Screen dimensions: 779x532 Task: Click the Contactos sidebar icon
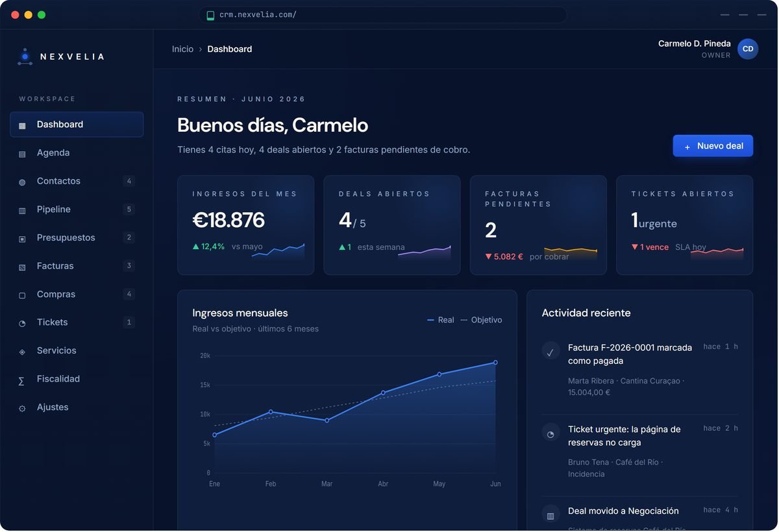point(22,182)
